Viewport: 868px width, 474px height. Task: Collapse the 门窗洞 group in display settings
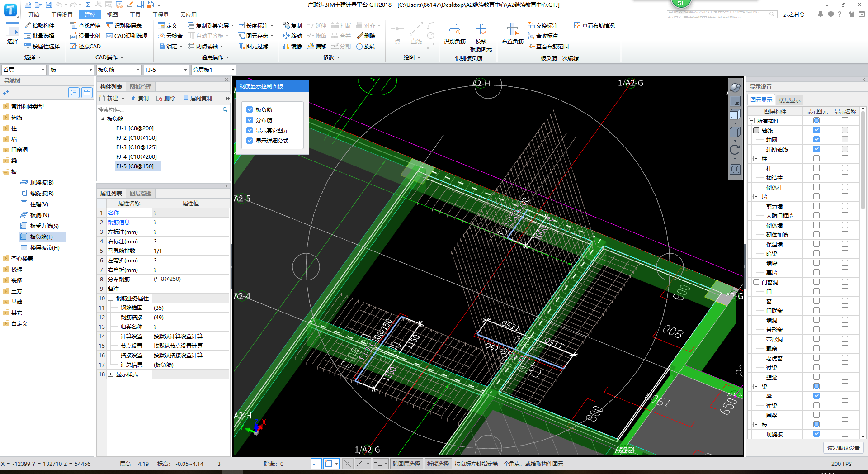pos(756,282)
